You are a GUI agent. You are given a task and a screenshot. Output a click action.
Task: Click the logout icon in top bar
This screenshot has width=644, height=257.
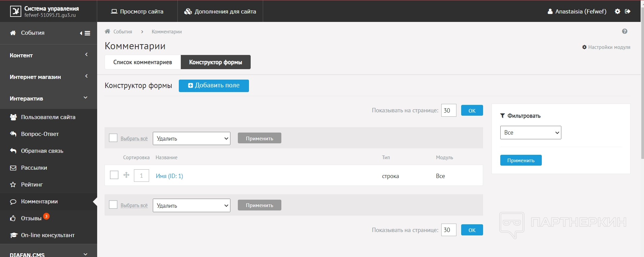tap(627, 11)
